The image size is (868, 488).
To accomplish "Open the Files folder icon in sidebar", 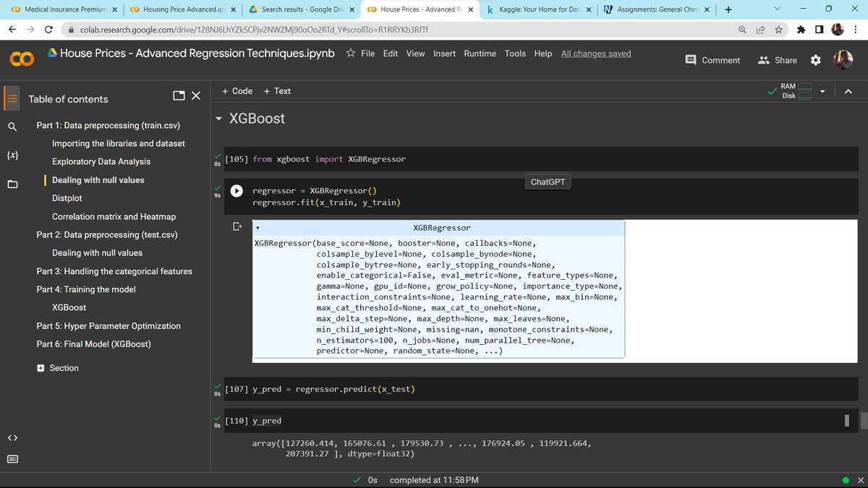I will (12, 184).
